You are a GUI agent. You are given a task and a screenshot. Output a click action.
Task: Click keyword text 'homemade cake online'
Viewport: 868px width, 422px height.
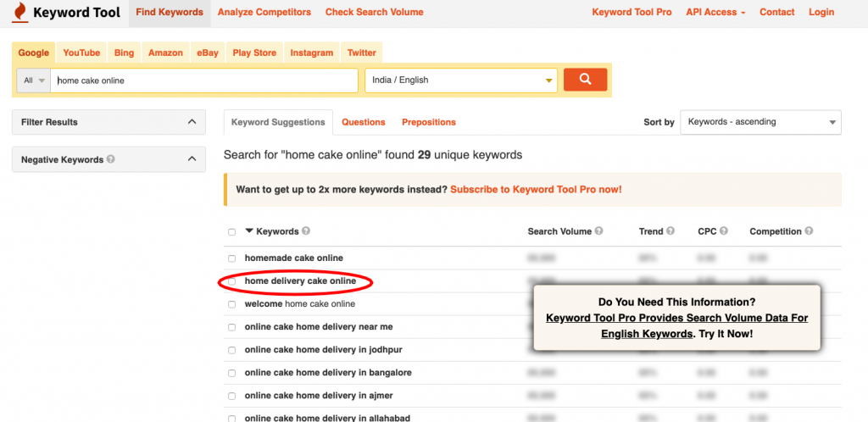pos(294,258)
